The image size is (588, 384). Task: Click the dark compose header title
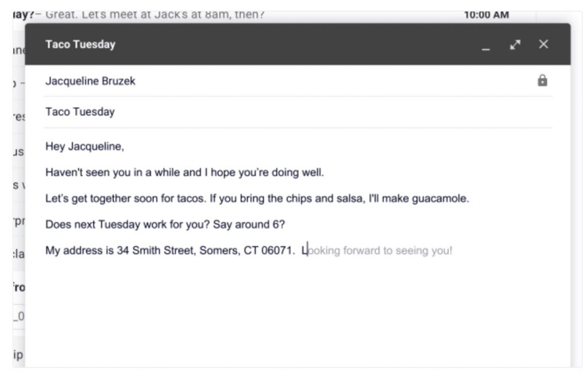pyautogui.click(x=80, y=44)
